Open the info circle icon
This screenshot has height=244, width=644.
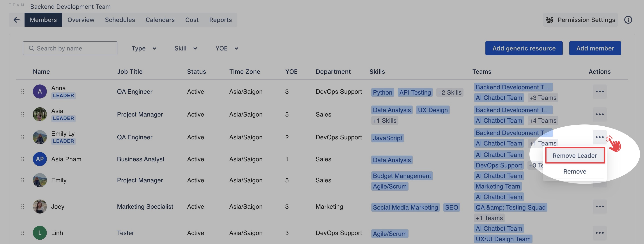click(x=628, y=20)
